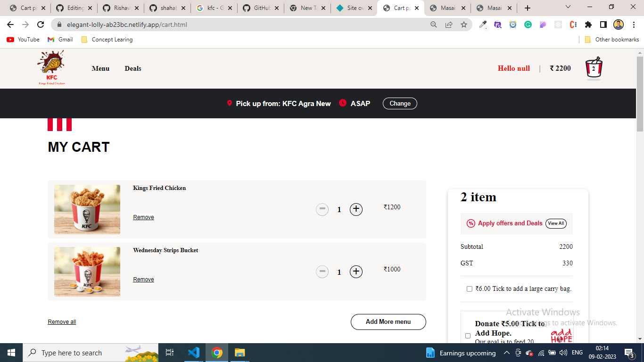The height and width of the screenshot is (362, 644).
Task: Click the Change pickup button
Action: pos(400,103)
